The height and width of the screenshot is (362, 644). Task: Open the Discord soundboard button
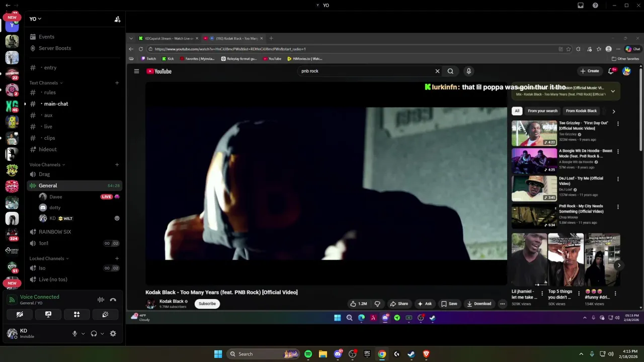click(x=105, y=314)
